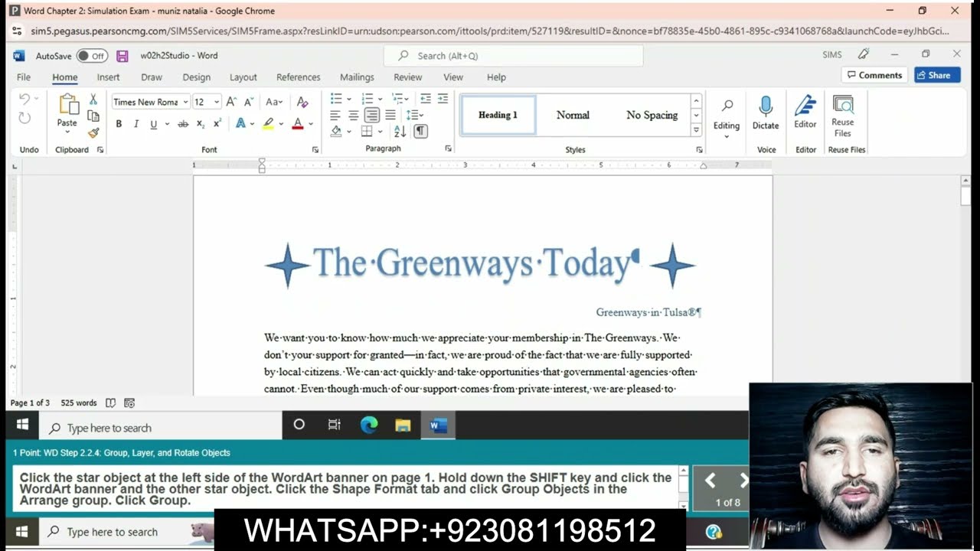Click the Redo icon
The width and height of the screenshot is (980, 551).
point(24,118)
